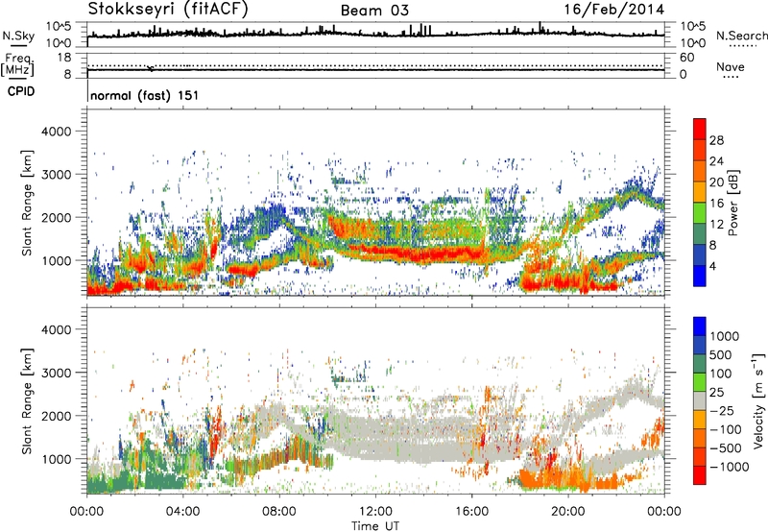768x532 pixels.
Task: Click the '4' power scale value
Action: pos(712,266)
